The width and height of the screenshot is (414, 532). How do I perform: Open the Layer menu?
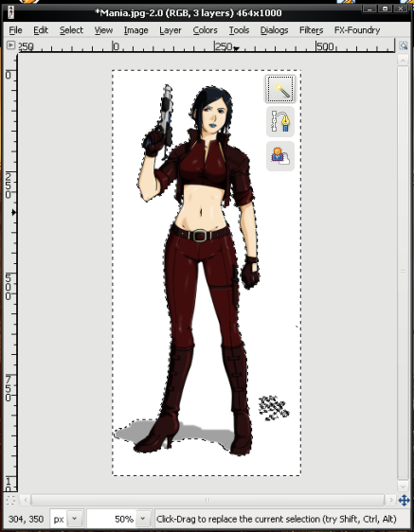click(x=171, y=30)
